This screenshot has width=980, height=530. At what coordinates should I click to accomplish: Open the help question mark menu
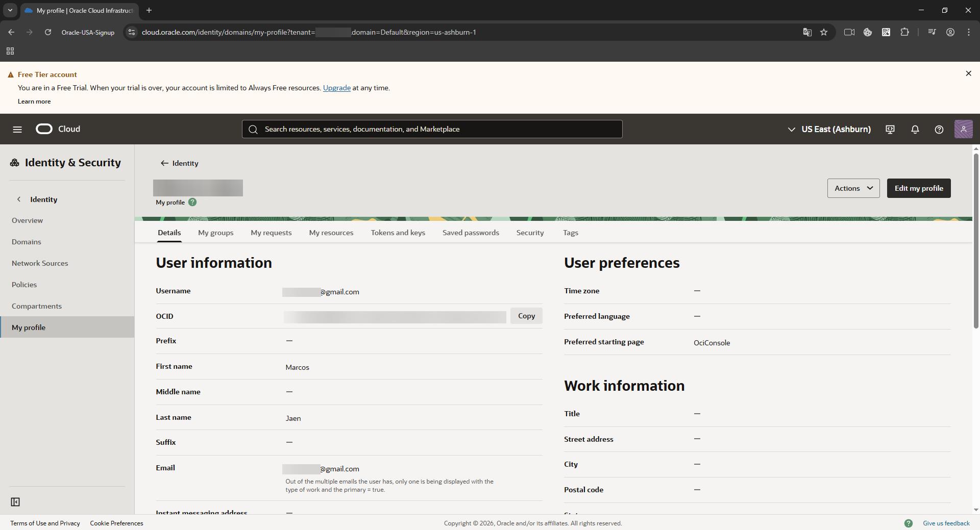pos(939,130)
